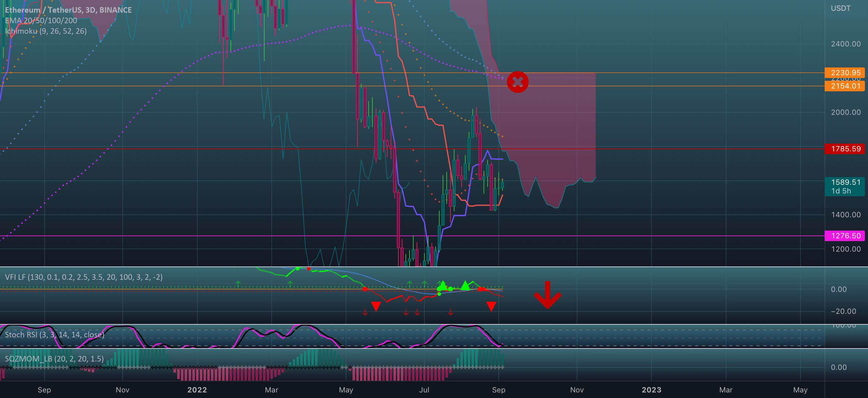868x398 pixels.
Task: Click the 2022 label on time axis
Action: click(x=197, y=390)
